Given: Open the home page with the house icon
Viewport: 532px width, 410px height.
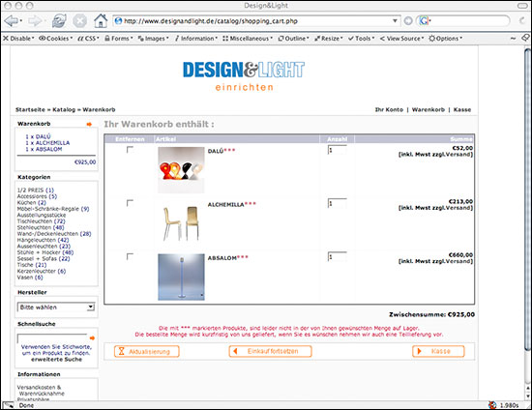Looking at the screenshot, I should pyautogui.click(x=101, y=20).
